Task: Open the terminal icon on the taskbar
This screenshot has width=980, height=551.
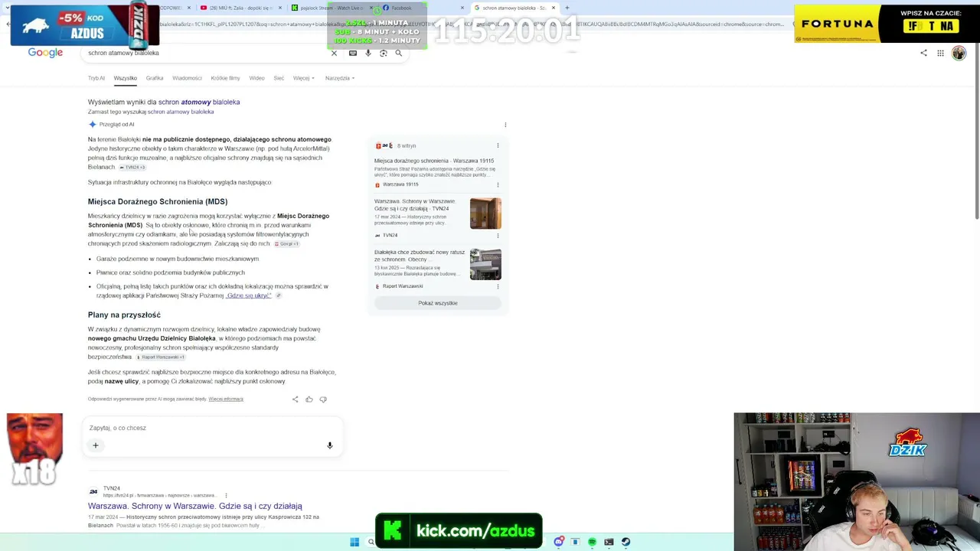Action: pos(609,542)
